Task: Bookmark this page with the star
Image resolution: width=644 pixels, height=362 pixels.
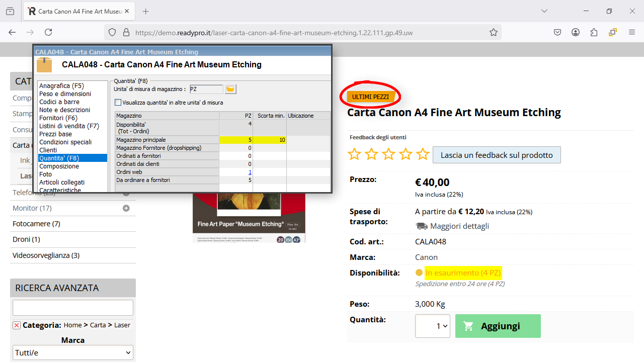Action: tap(494, 32)
